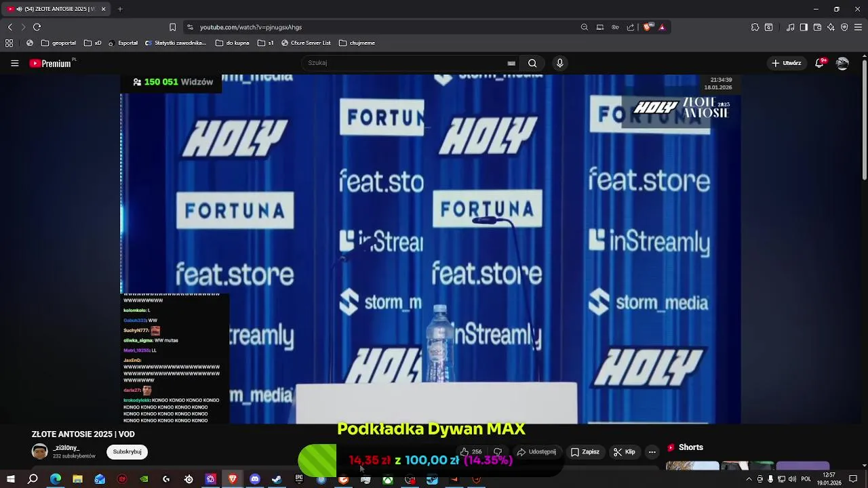Open Cfture Server List bookmark

tap(306, 43)
